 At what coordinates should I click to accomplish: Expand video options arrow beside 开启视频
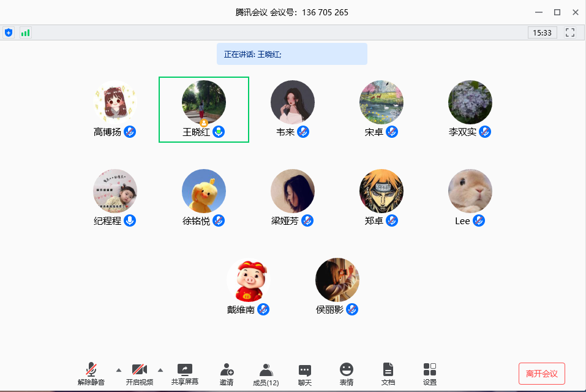click(x=160, y=370)
